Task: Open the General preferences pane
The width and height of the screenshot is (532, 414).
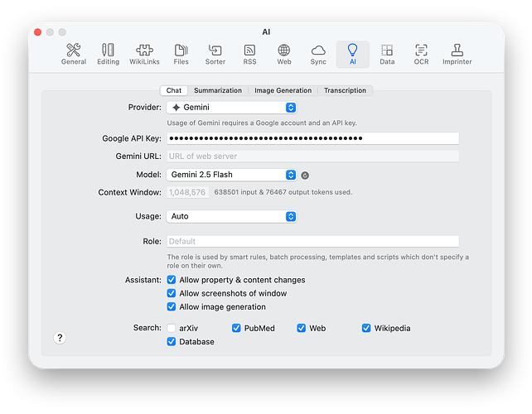Action: click(74, 55)
